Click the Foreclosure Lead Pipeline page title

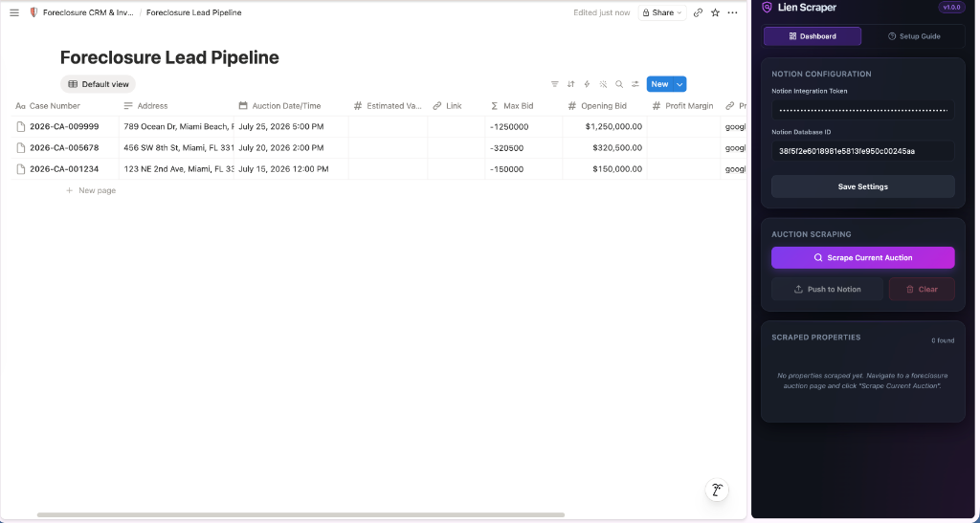169,57
